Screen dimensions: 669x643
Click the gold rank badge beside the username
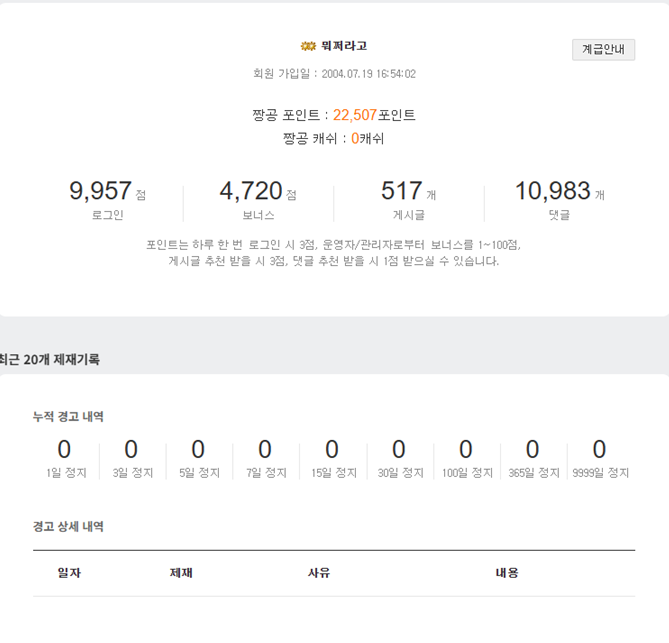308,46
